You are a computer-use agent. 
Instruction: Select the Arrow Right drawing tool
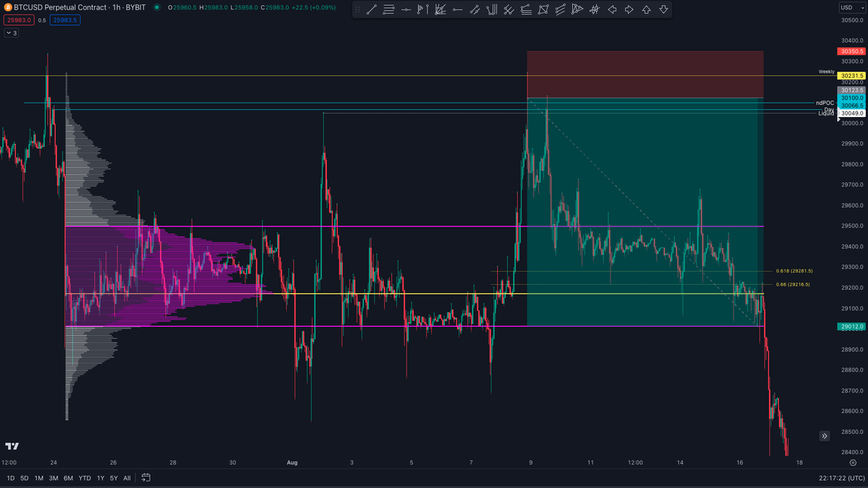pyautogui.click(x=629, y=10)
